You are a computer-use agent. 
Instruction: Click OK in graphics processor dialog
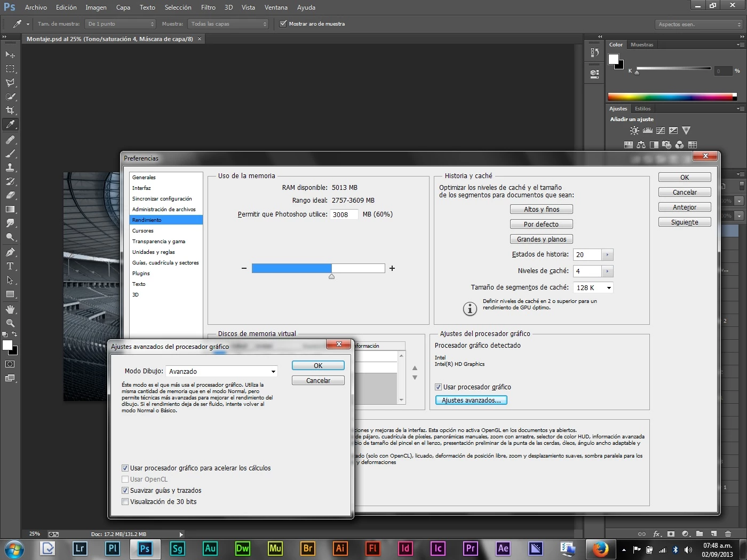click(318, 366)
